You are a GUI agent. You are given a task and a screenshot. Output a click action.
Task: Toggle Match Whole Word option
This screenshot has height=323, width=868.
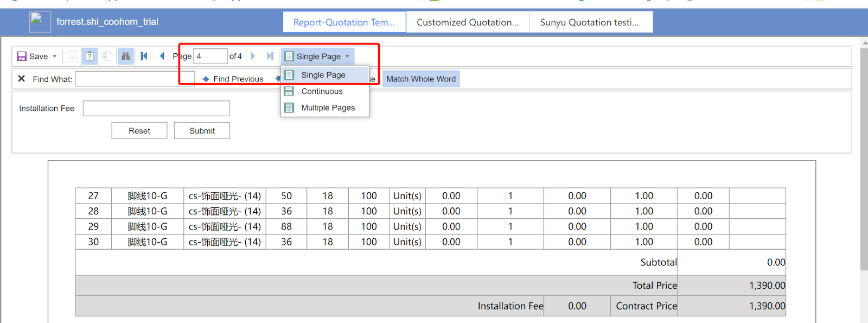point(421,79)
